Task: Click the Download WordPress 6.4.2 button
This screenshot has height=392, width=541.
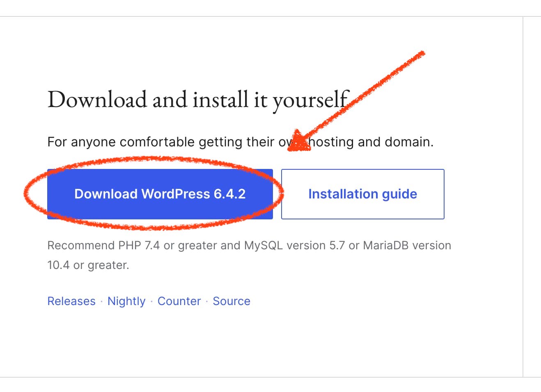Action: click(x=160, y=194)
